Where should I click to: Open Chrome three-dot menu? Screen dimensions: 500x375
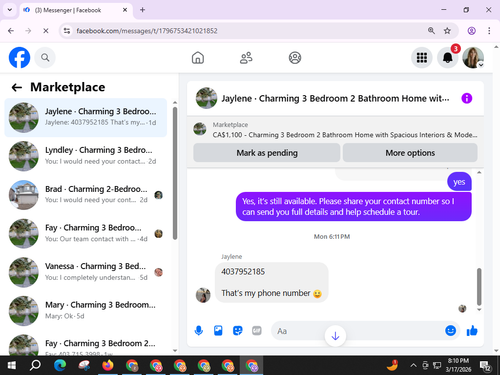click(x=489, y=31)
